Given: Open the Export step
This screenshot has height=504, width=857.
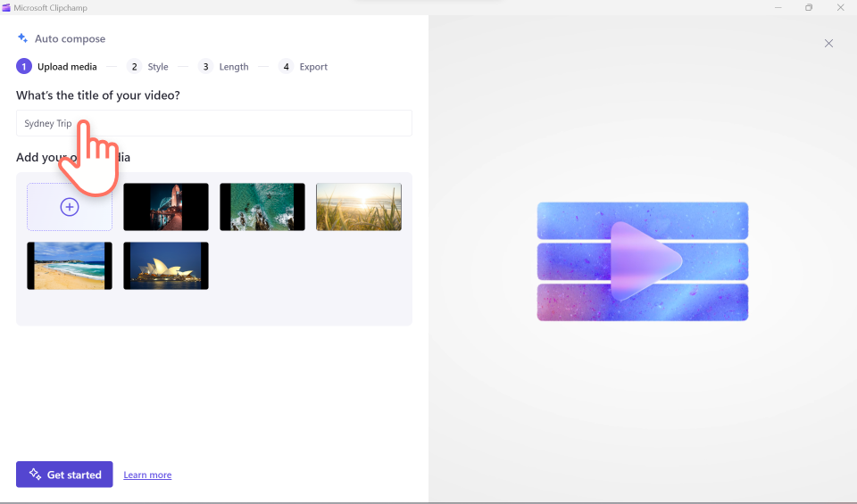Looking at the screenshot, I should 304,67.
